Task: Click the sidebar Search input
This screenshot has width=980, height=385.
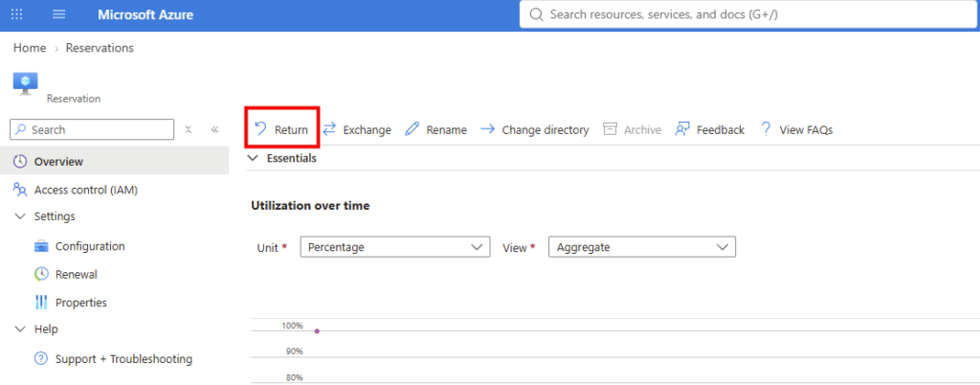Action: (92, 130)
